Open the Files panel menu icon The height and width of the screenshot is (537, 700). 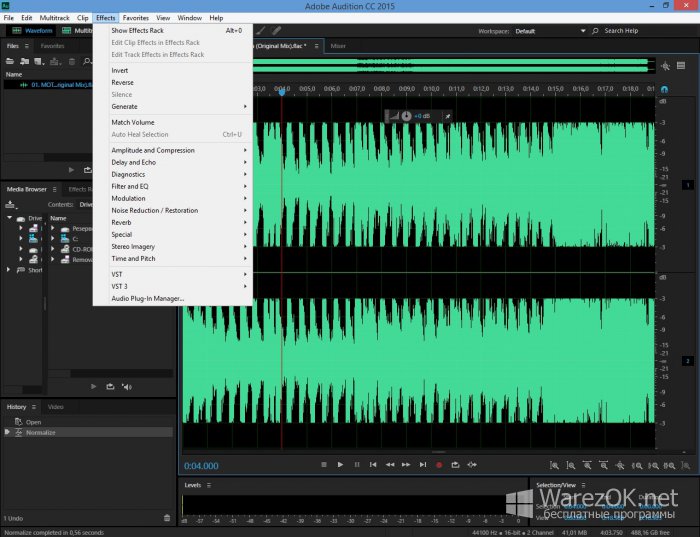pyautogui.click(x=27, y=46)
